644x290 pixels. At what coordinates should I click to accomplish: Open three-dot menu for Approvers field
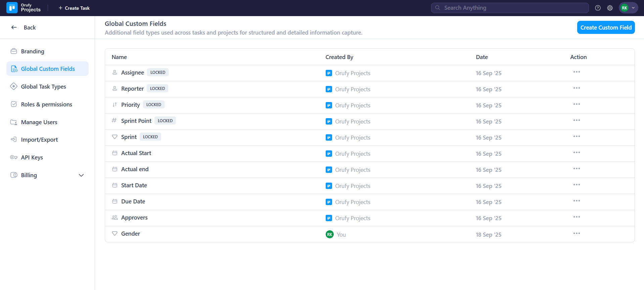tap(577, 217)
